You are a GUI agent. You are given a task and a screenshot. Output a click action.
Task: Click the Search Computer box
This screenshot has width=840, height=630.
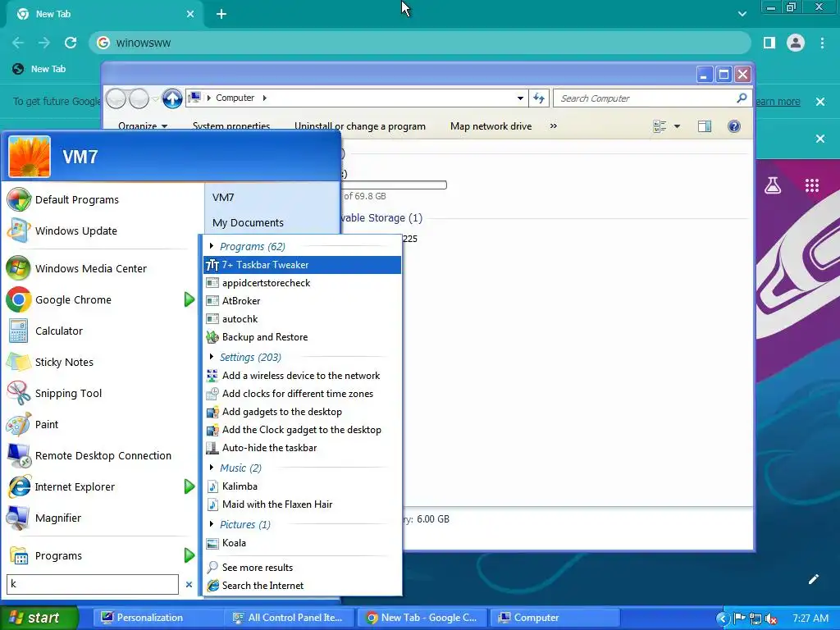[x=651, y=98]
